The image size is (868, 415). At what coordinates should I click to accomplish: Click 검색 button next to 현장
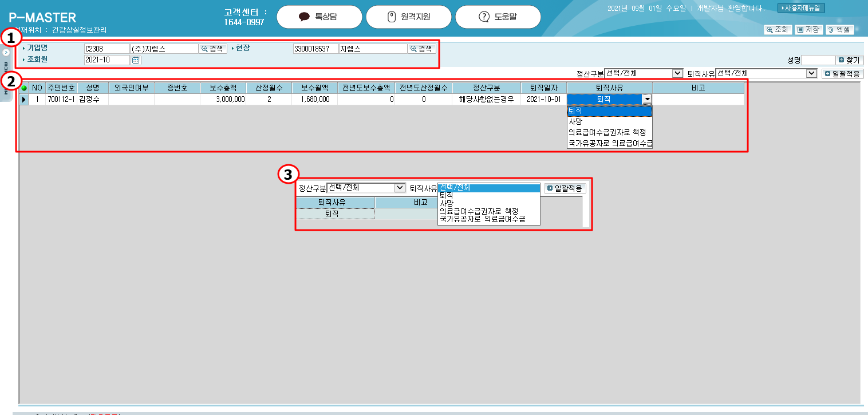click(422, 49)
